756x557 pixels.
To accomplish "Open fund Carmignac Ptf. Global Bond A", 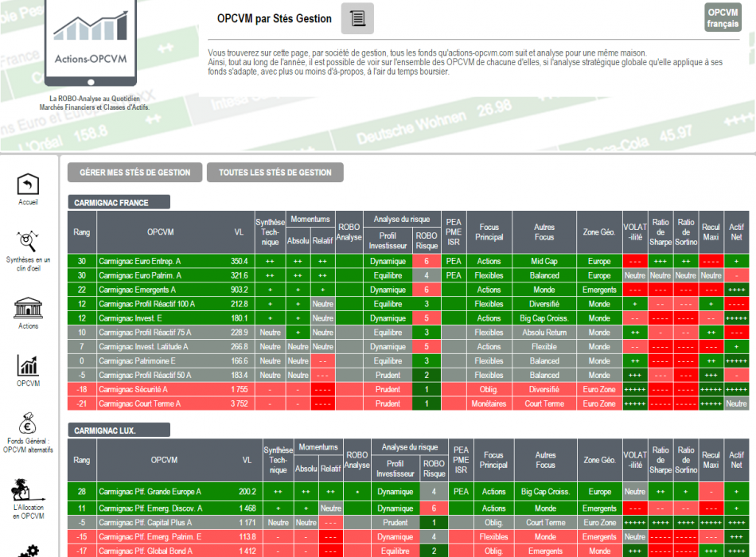I will (x=146, y=551).
